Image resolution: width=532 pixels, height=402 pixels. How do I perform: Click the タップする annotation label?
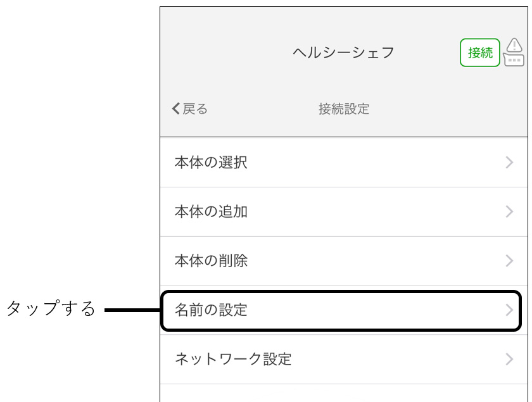click(x=51, y=309)
